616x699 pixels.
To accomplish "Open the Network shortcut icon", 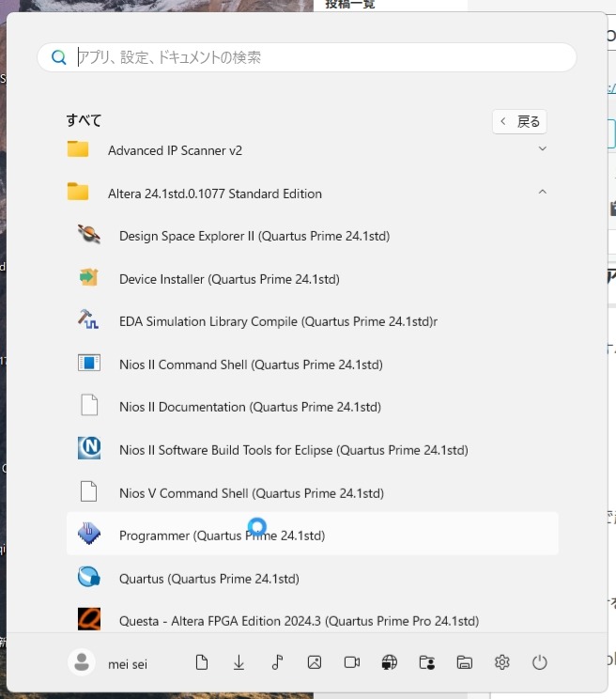I will (390, 662).
